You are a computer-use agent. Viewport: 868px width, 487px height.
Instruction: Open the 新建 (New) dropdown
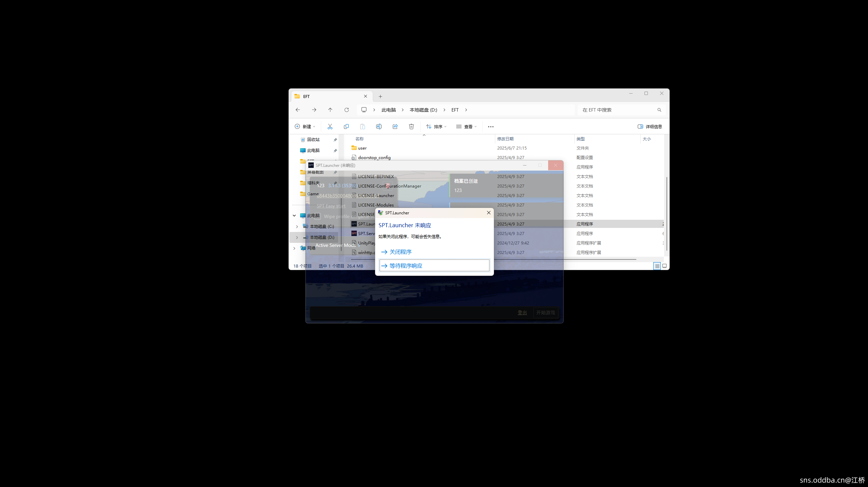(305, 126)
